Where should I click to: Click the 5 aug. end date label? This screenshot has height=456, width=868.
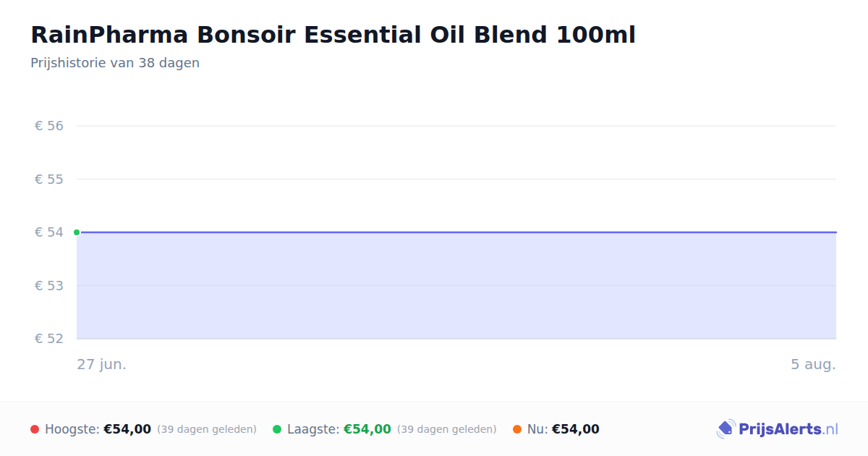[x=813, y=364]
